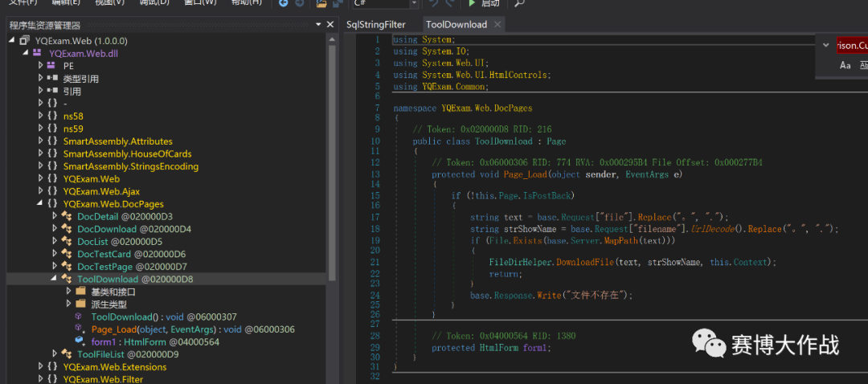The height and width of the screenshot is (384, 868).
Task: Click the search magnifier icon in toolbar
Action: pyautogui.click(x=519, y=3)
